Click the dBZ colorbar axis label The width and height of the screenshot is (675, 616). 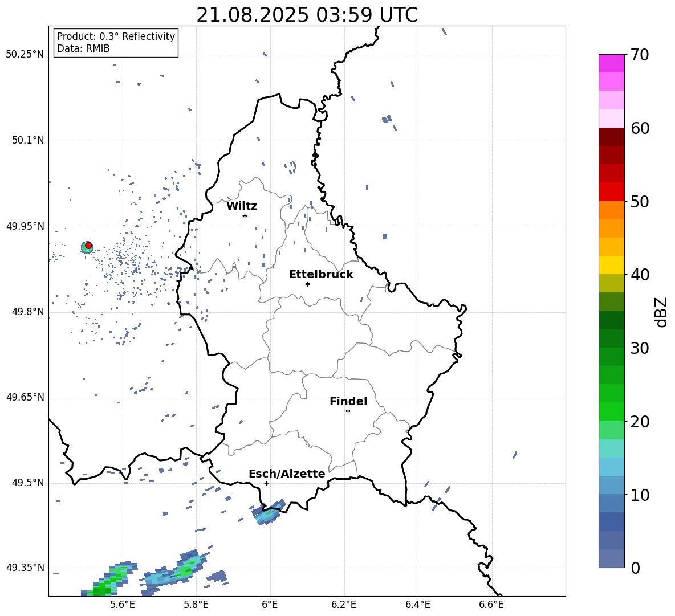point(662,312)
